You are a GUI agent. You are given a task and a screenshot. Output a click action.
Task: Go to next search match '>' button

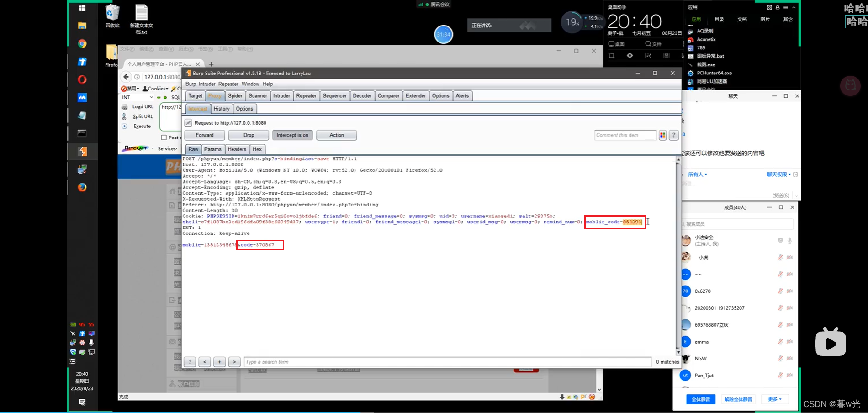234,362
